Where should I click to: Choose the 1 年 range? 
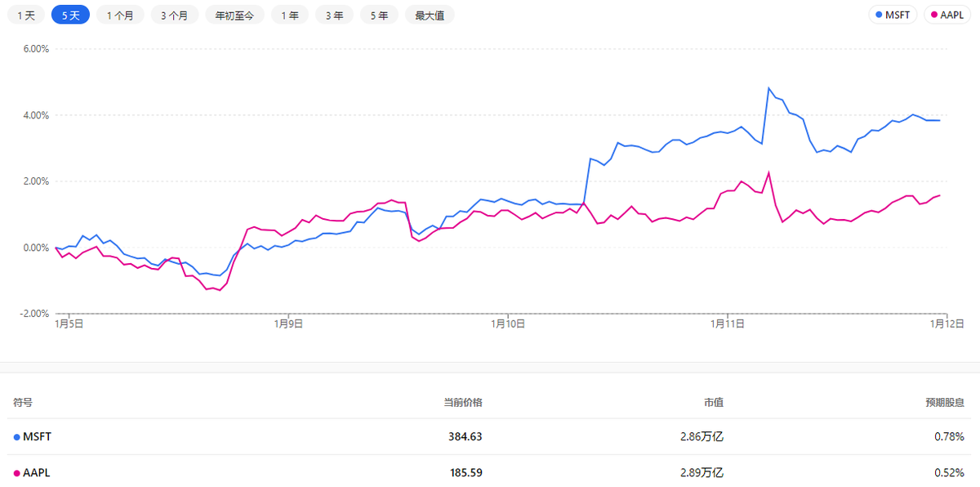pyautogui.click(x=290, y=15)
